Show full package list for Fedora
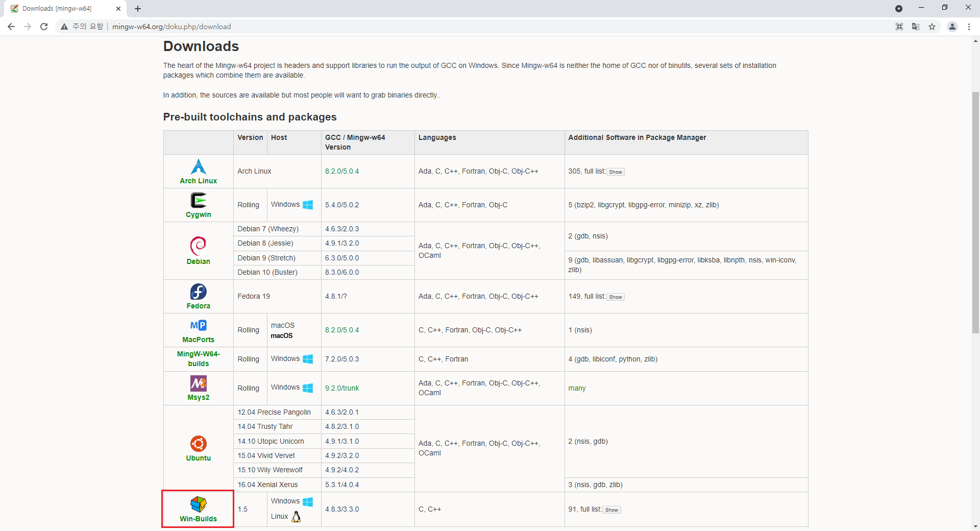980x531 pixels. [x=616, y=297]
